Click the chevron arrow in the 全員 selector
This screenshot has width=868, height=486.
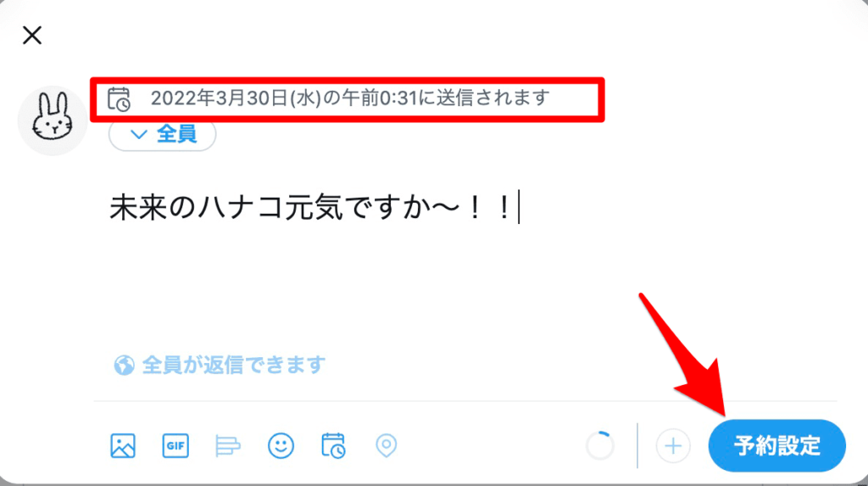coord(138,134)
